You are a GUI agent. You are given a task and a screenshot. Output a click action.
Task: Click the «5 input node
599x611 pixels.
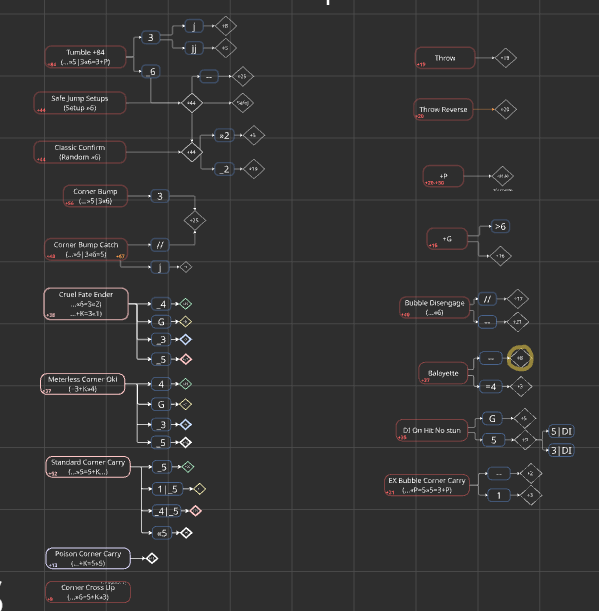162,533
